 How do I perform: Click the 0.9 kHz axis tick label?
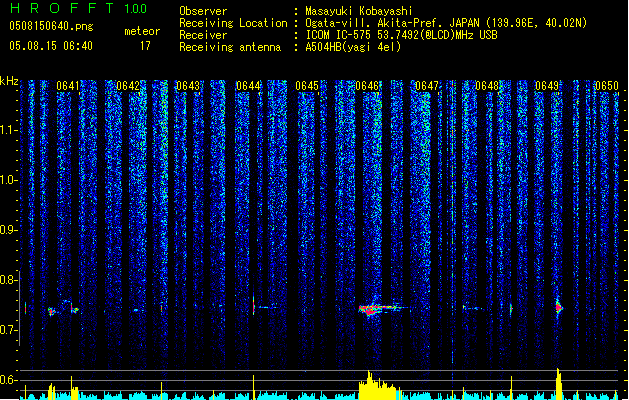click(x=8, y=230)
